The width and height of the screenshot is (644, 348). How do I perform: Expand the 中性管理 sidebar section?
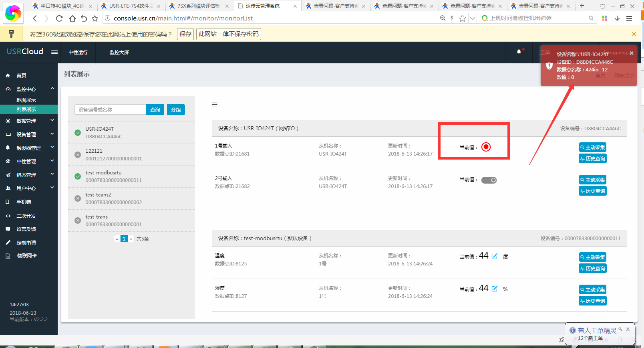pyautogui.click(x=52, y=161)
